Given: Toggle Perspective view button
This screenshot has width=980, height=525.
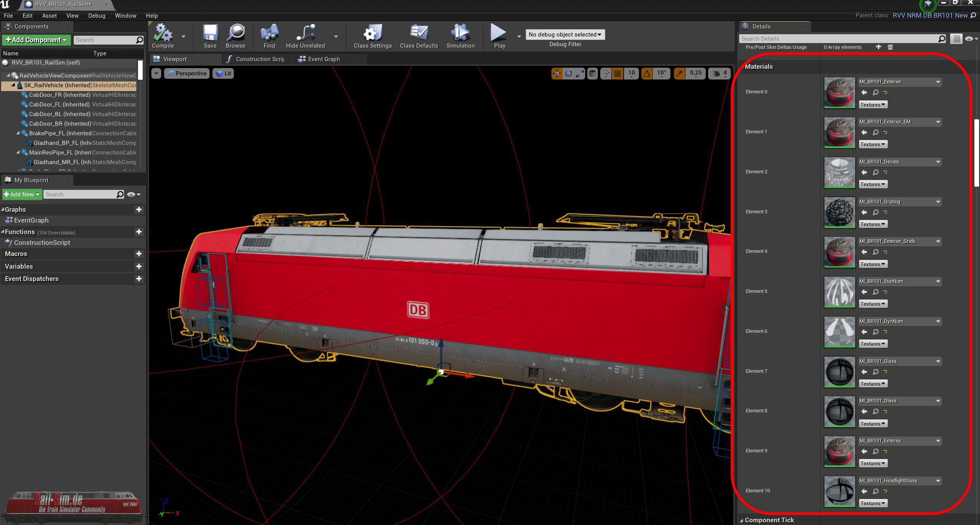Looking at the screenshot, I should (187, 73).
